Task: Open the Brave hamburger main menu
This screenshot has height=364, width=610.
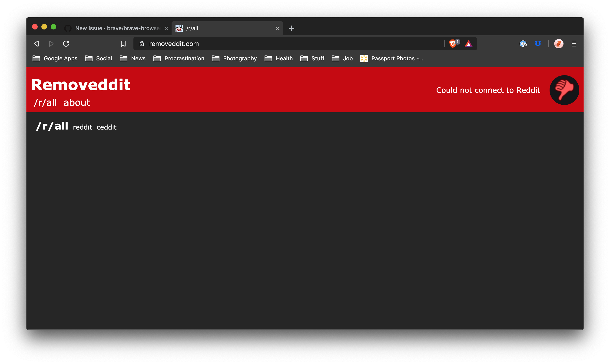Action: [x=574, y=44]
